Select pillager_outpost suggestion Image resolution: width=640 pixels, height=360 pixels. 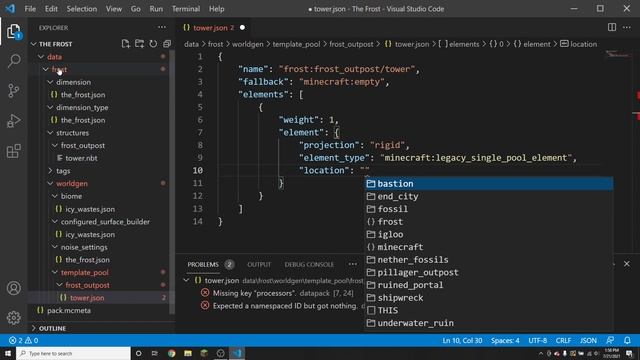click(x=489, y=272)
